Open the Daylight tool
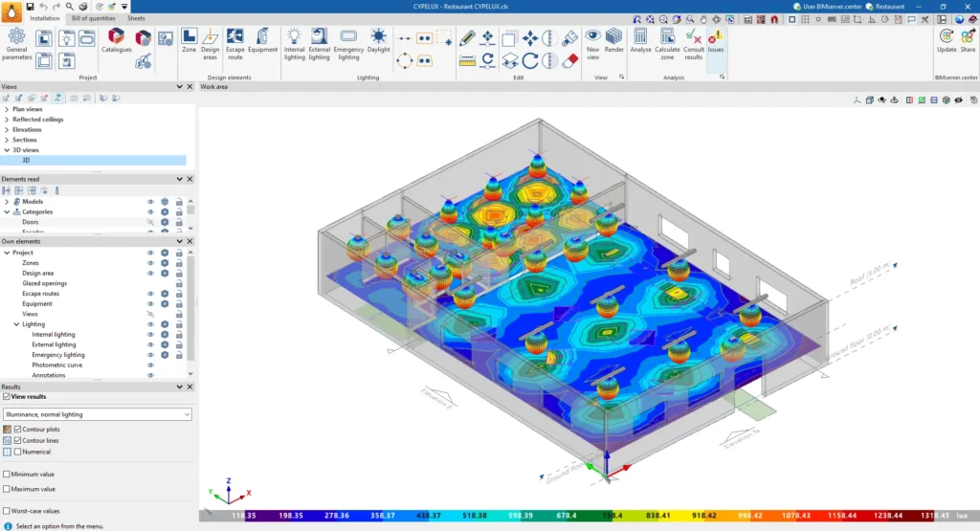The image size is (980, 531). (x=378, y=40)
